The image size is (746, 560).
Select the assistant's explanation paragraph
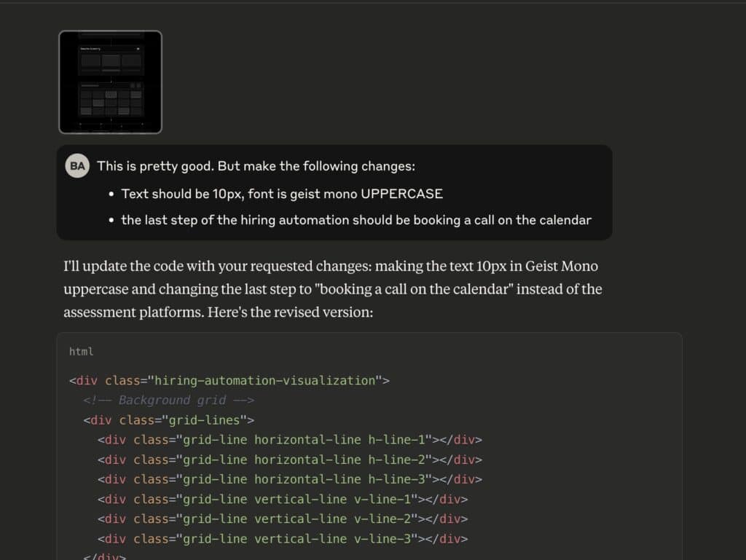coord(332,288)
